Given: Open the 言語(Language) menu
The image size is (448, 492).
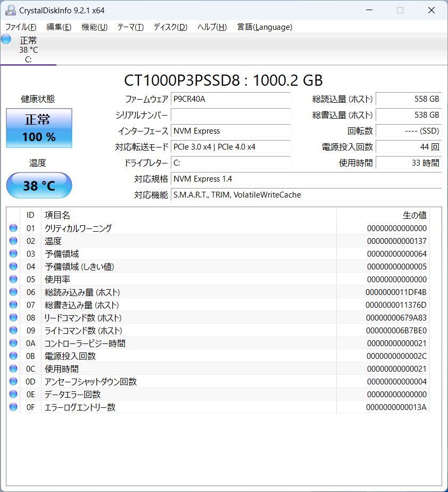Looking at the screenshot, I should click(x=264, y=27).
